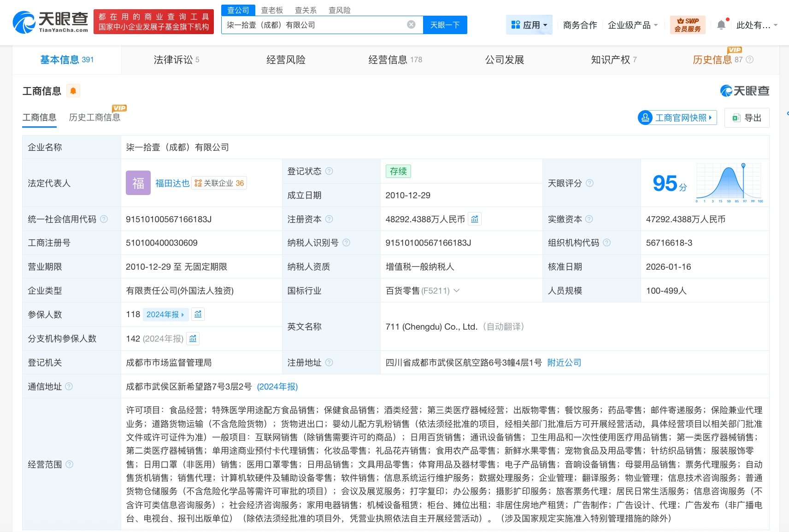Open the user account dropdown 此处有…
Viewport: 789px width, 532px height.
point(757,25)
